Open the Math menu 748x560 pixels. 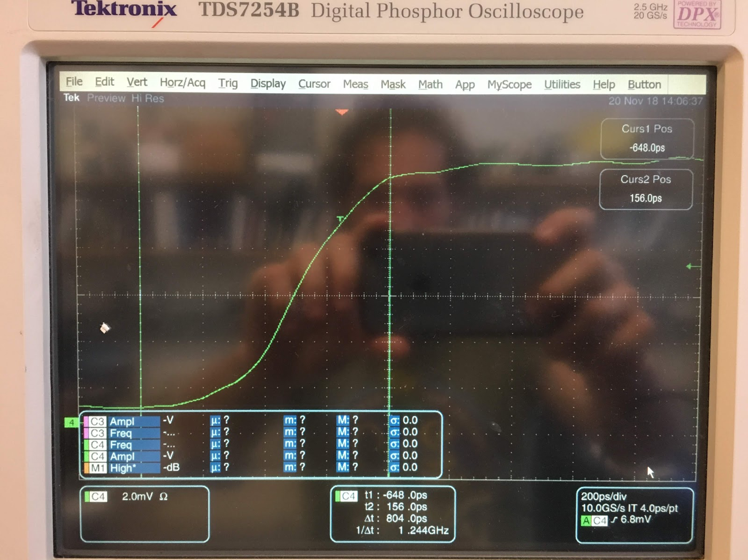point(430,85)
